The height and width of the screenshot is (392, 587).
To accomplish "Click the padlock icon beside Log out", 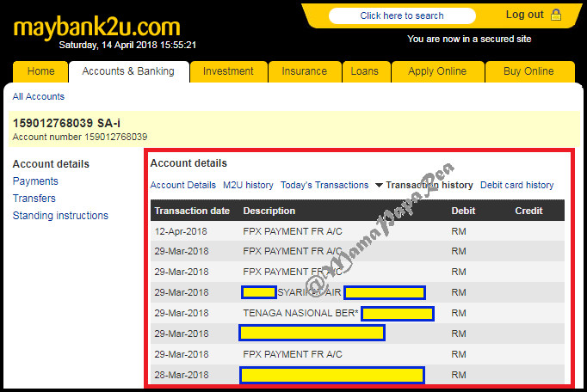I will [x=556, y=15].
